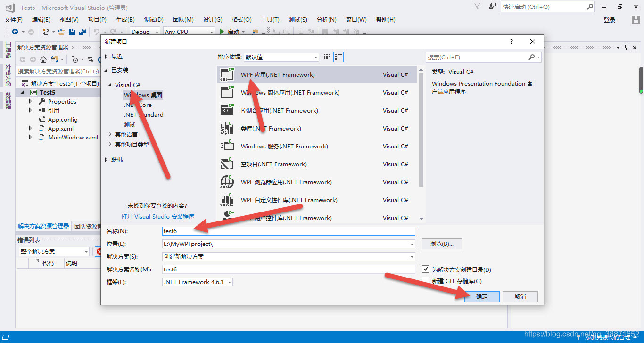644x343 pixels.
Task: Switch to 团队资源管理器 tab
Action: (x=87, y=226)
